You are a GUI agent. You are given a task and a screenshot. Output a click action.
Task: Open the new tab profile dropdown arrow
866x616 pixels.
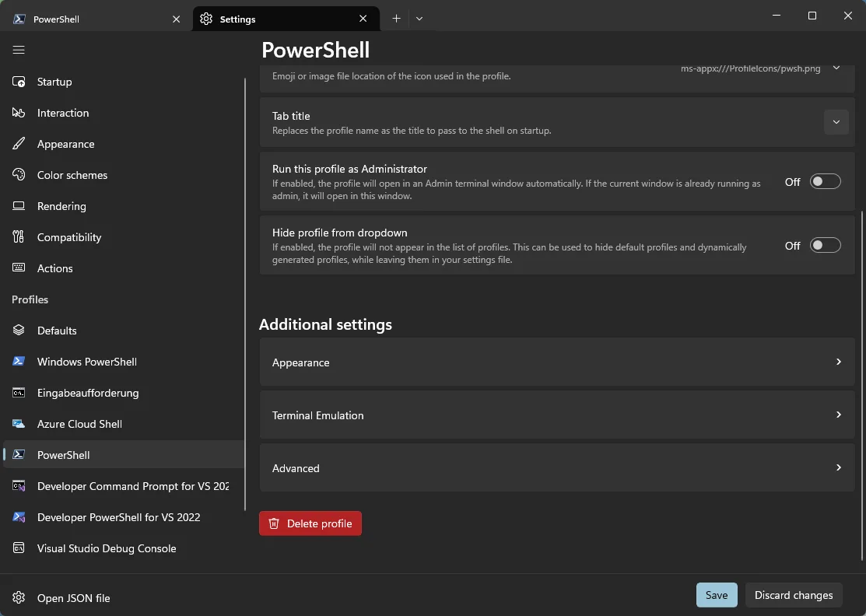tap(419, 19)
